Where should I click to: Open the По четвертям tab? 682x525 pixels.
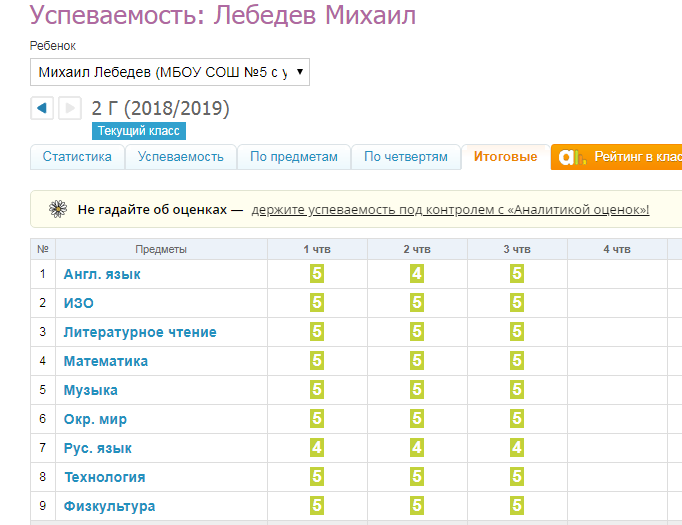405,157
